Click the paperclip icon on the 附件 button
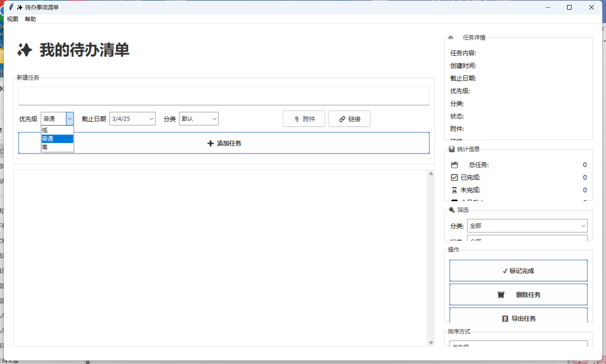 (297, 119)
